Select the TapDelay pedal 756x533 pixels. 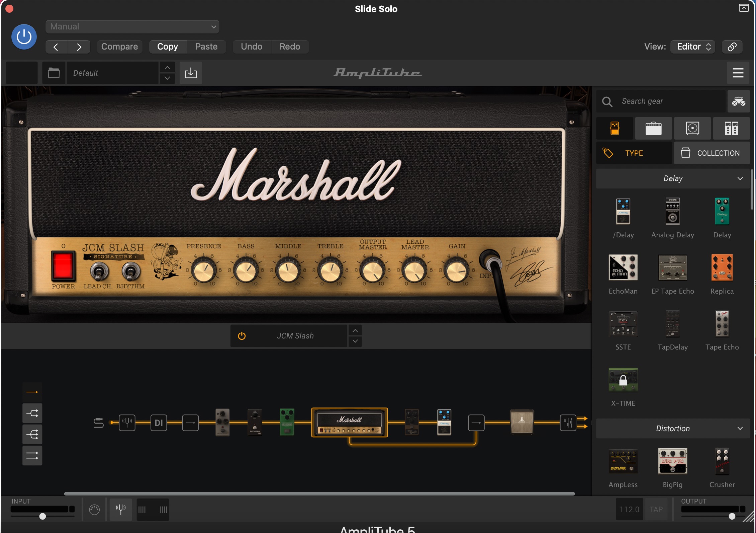click(672, 324)
